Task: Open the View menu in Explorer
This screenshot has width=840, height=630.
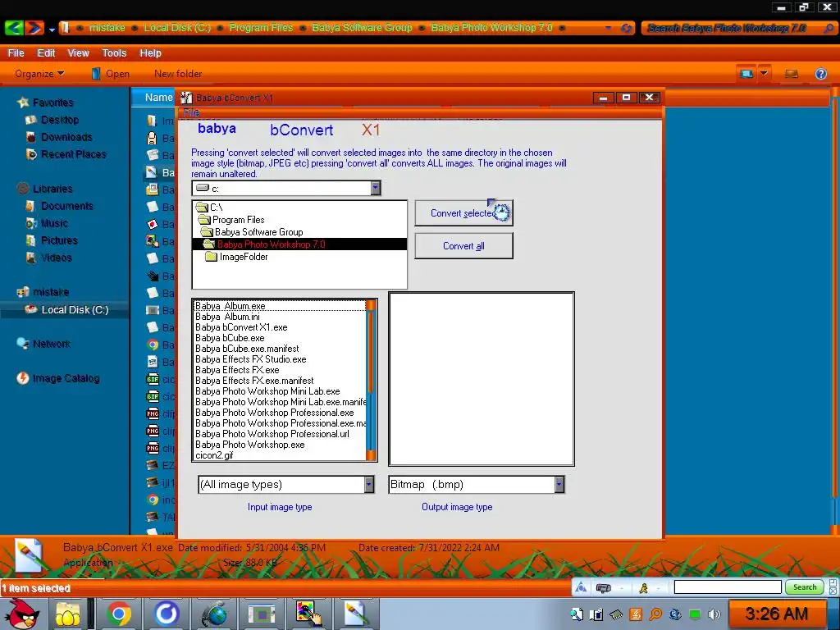Action: [x=78, y=53]
